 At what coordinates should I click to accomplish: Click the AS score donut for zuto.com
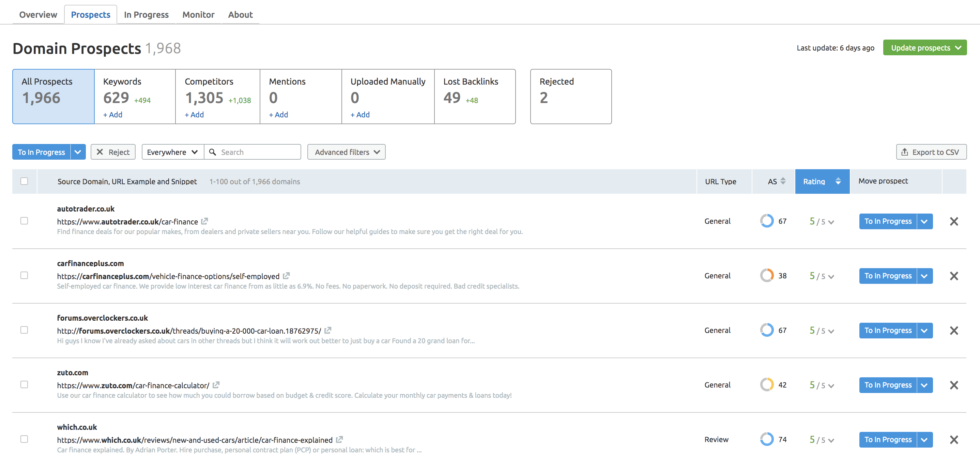click(767, 384)
